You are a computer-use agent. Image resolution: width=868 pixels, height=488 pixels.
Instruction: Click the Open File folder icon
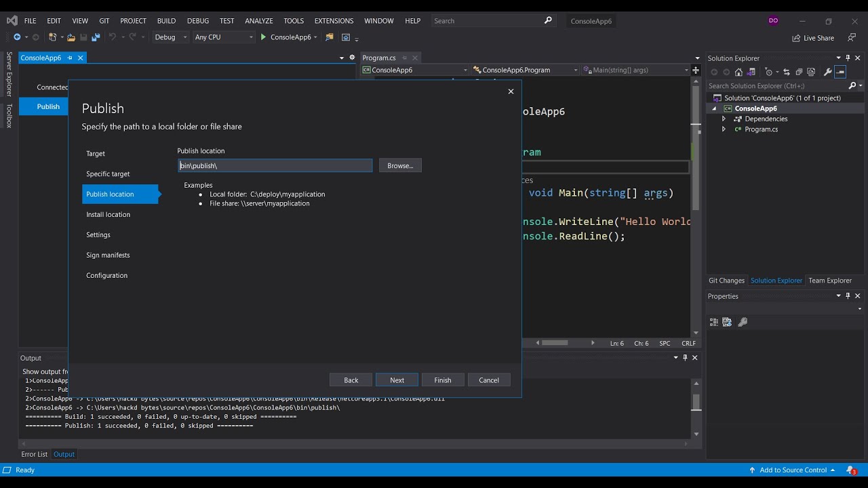click(x=71, y=37)
